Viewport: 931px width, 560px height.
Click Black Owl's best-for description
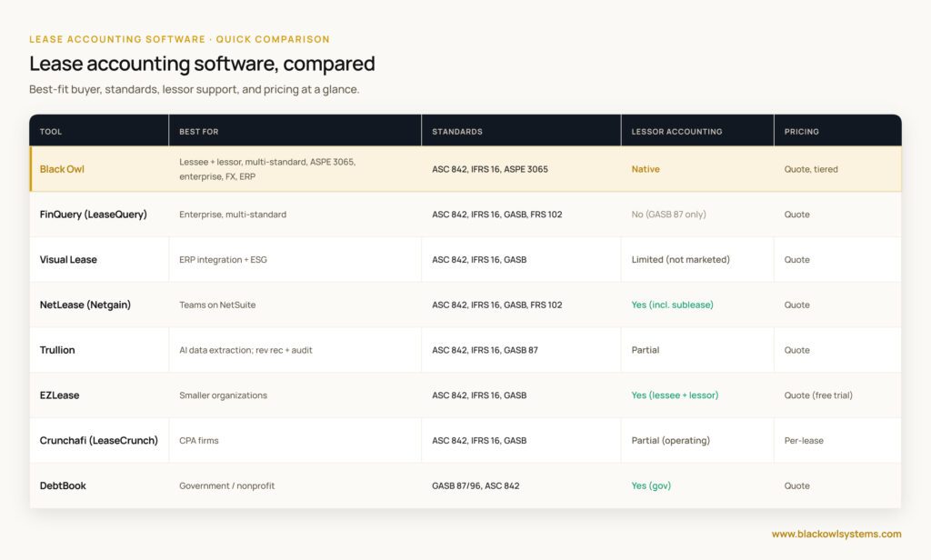point(267,169)
